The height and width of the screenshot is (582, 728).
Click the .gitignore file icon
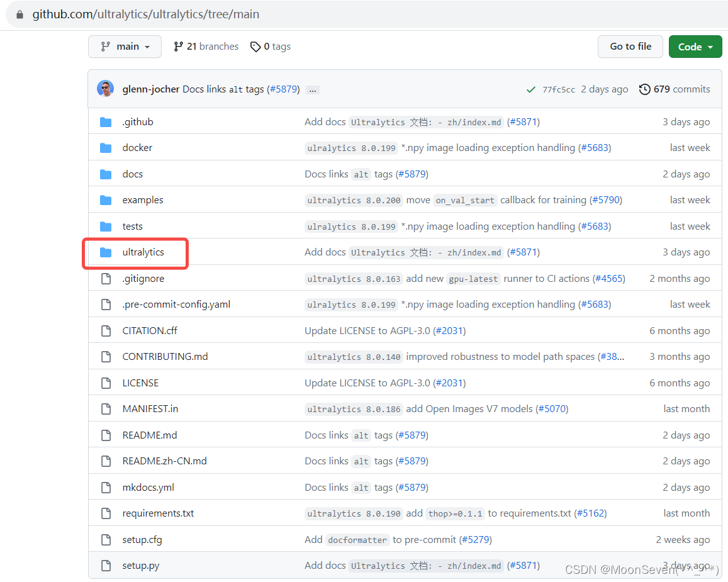pyautogui.click(x=106, y=279)
